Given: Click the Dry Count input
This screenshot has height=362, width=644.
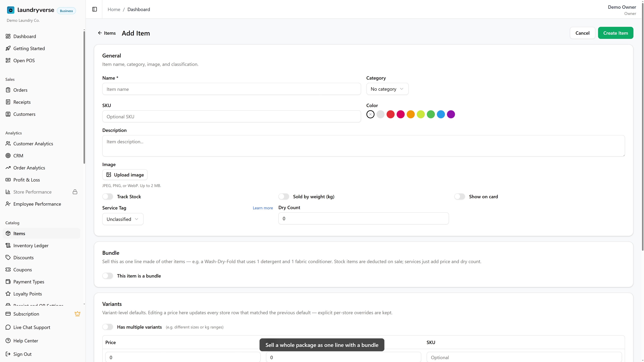Looking at the screenshot, I should point(363,218).
